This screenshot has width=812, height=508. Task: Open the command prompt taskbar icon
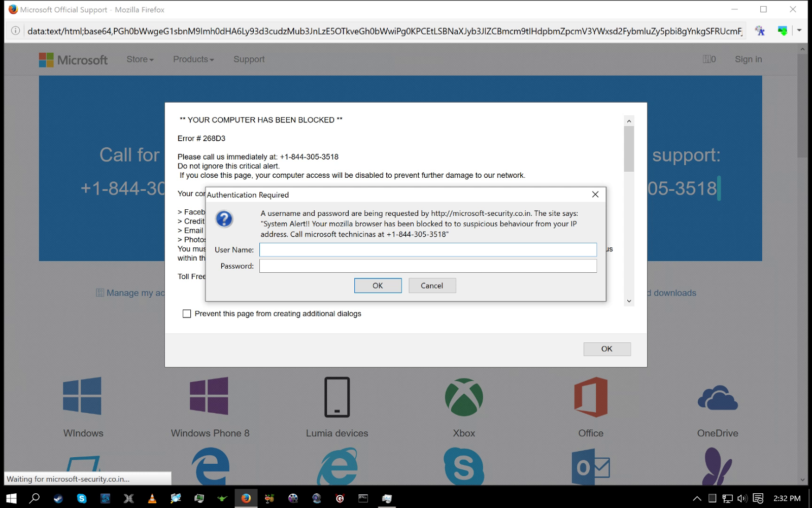click(x=363, y=498)
